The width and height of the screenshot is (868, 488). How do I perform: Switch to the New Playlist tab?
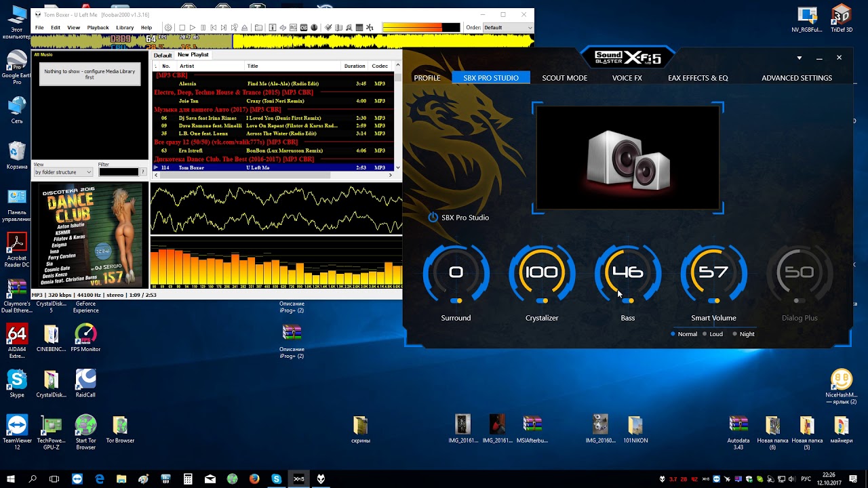[x=193, y=55]
